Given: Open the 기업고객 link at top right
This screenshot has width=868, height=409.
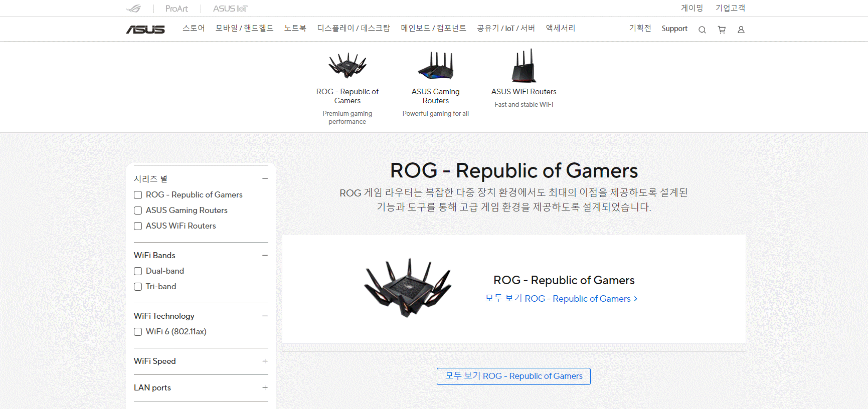Looking at the screenshot, I should coord(730,8).
